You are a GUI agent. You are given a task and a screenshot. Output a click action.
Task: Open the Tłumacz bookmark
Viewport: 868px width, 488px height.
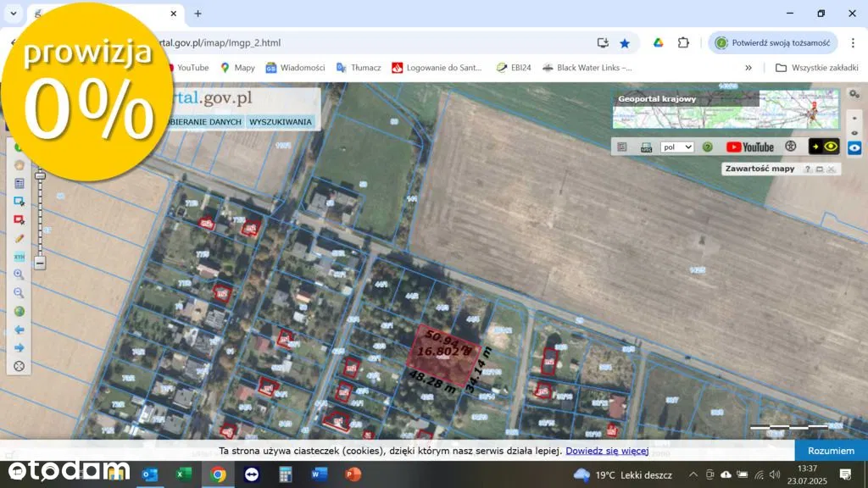(359, 68)
